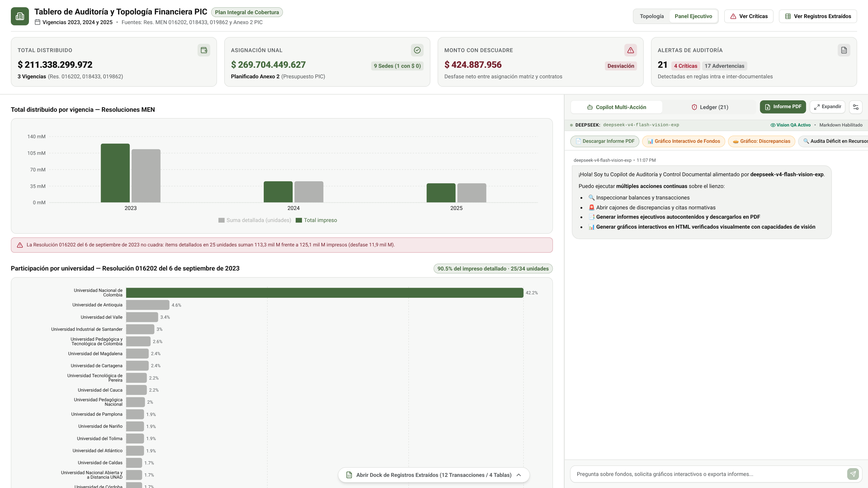The image size is (868, 488).
Task: Click the Universidad del Valle label
Action: (x=102, y=317)
